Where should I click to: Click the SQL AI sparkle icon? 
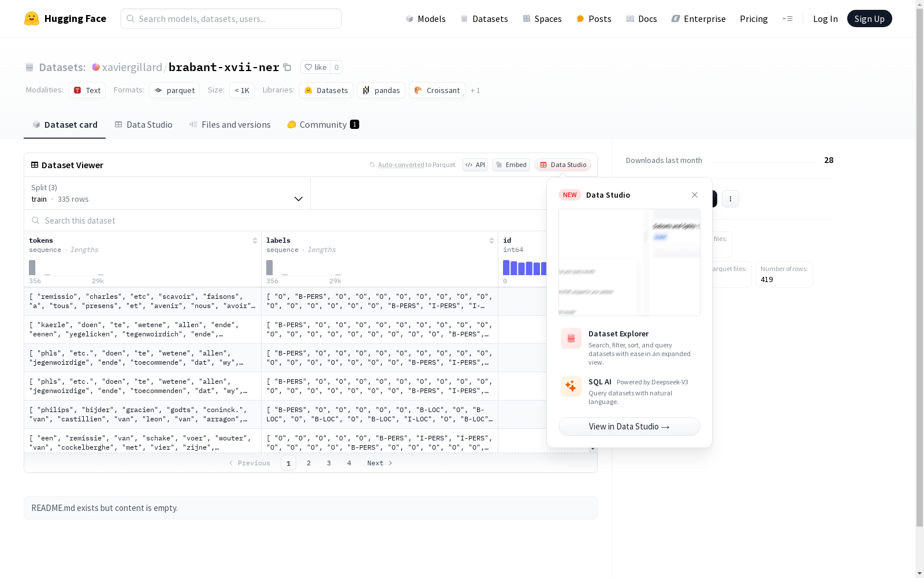(x=571, y=386)
